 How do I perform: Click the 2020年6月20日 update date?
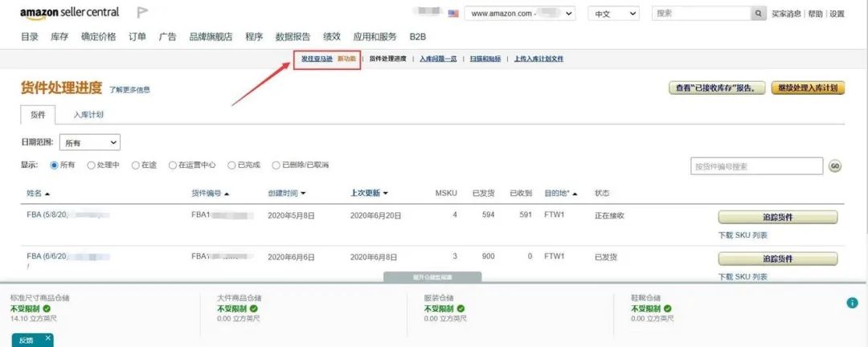[376, 216]
